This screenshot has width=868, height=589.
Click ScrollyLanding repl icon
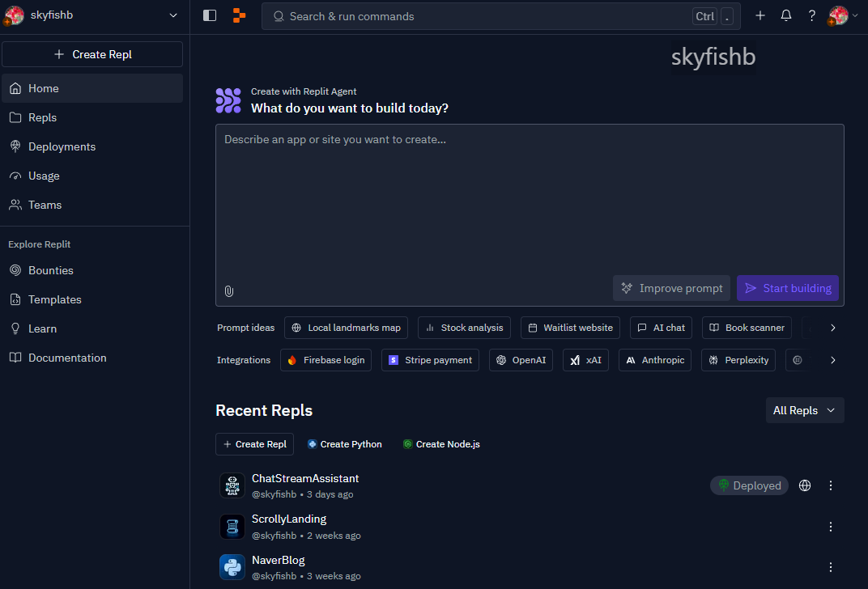pos(232,527)
